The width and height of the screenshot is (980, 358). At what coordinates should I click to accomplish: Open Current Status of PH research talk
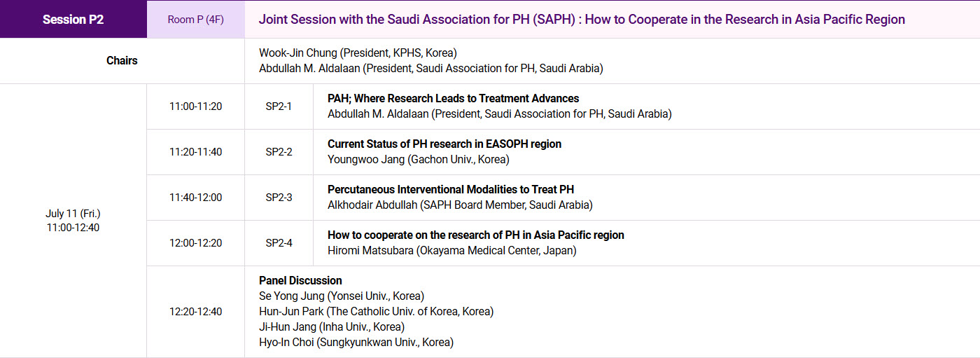pyautogui.click(x=444, y=144)
